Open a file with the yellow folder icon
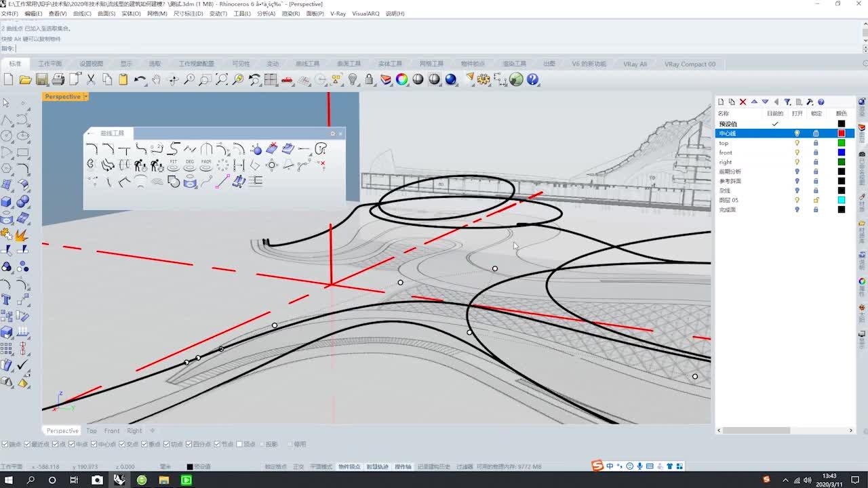 click(x=25, y=79)
